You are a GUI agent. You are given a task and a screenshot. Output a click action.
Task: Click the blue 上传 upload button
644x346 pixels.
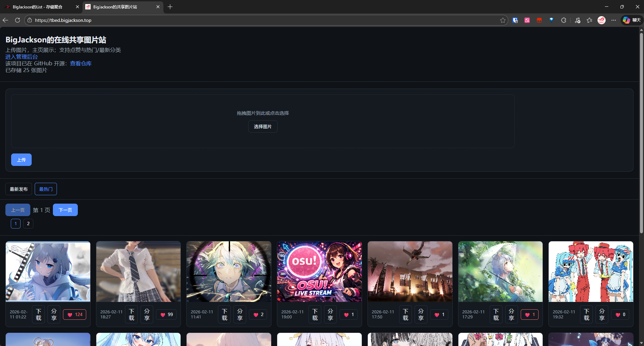pyautogui.click(x=21, y=160)
